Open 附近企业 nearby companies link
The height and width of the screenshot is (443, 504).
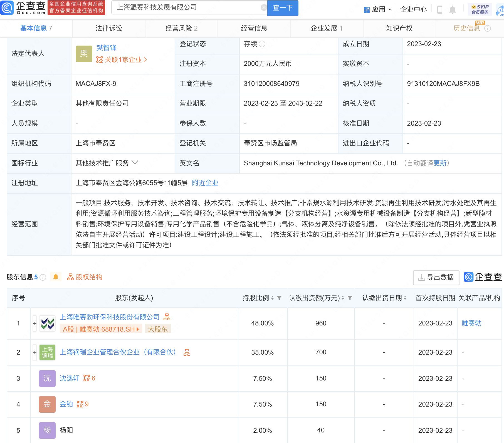point(205,183)
